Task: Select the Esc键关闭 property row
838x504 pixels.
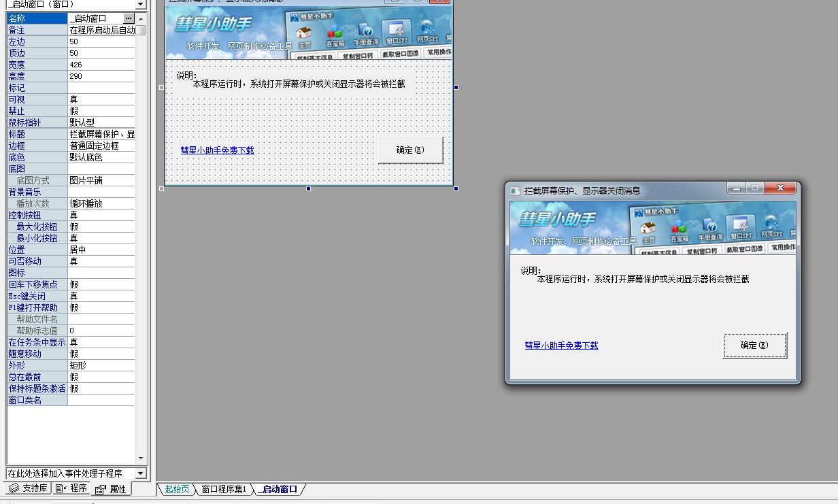Action: pyautogui.click(x=71, y=296)
